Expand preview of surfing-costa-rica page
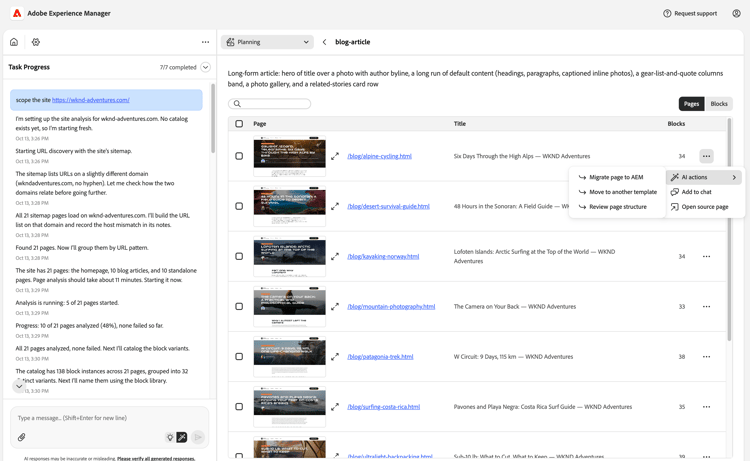Image resolution: width=750 pixels, height=461 pixels. point(335,407)
